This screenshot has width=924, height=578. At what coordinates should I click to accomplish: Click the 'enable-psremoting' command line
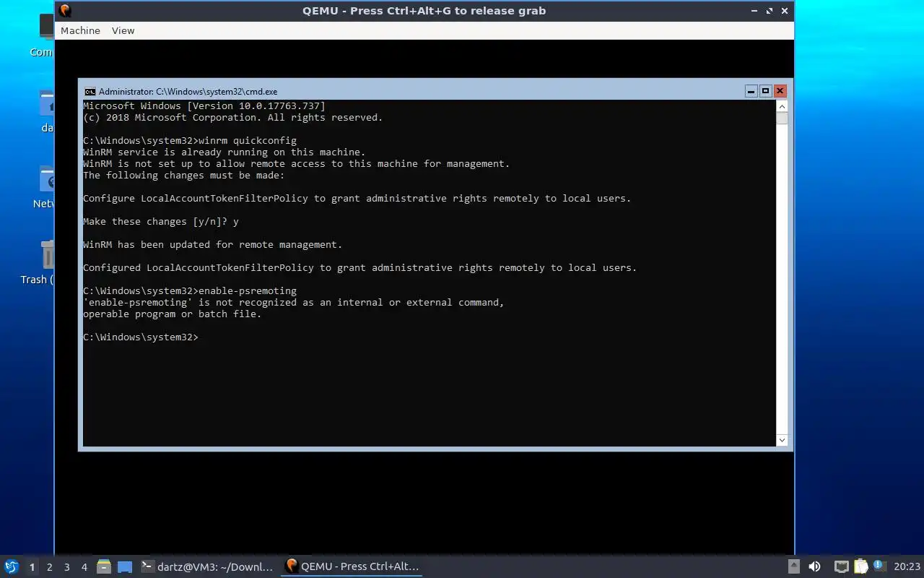[x=190, y=290]
